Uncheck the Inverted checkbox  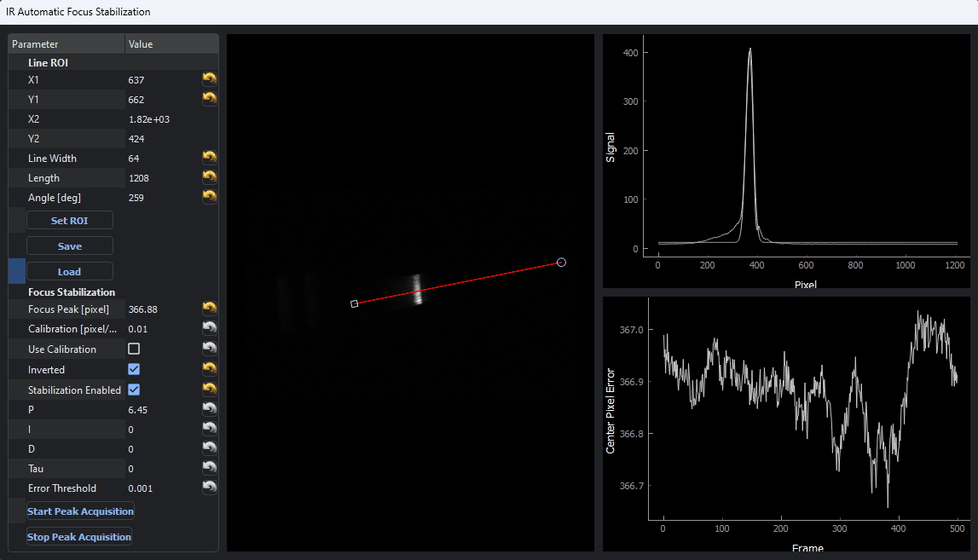click(x=134, y=370)
